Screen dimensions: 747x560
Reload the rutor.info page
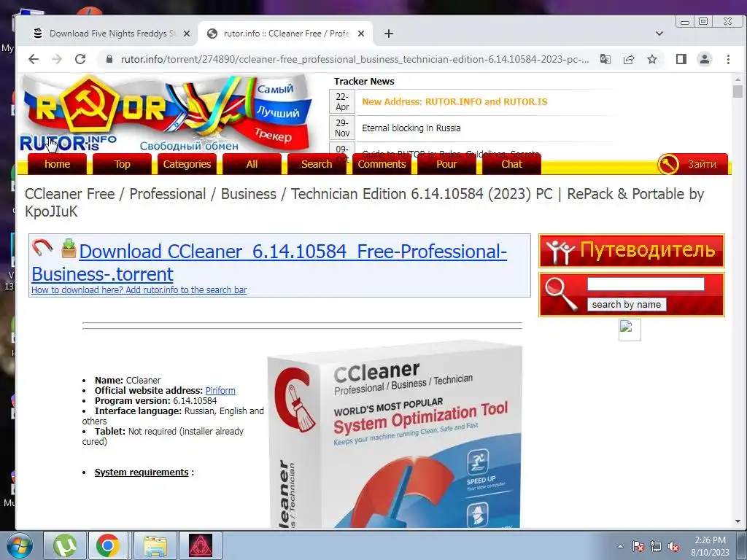click(80, 59)
